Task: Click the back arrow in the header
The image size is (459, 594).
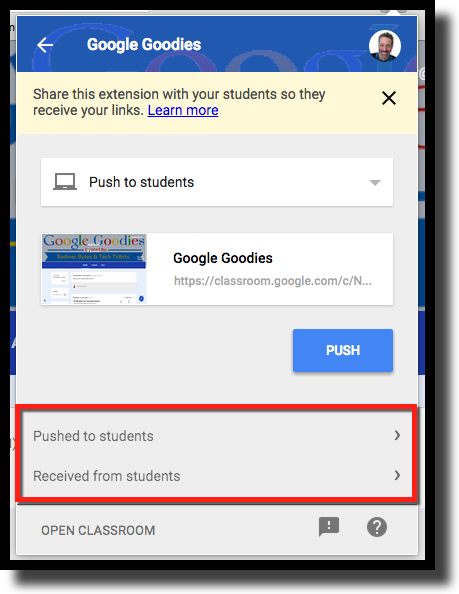Action: tap(45, 45)
